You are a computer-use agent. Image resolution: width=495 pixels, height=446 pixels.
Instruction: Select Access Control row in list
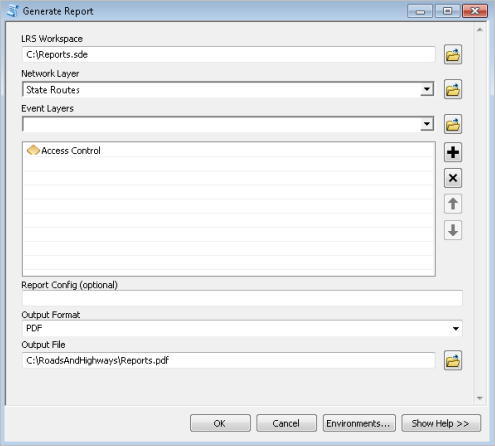[x=229, y=150]
